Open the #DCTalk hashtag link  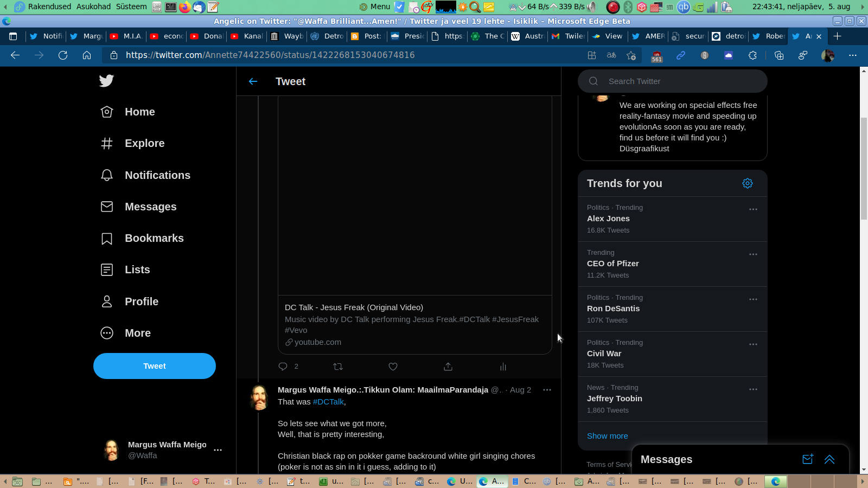point(328,402)
